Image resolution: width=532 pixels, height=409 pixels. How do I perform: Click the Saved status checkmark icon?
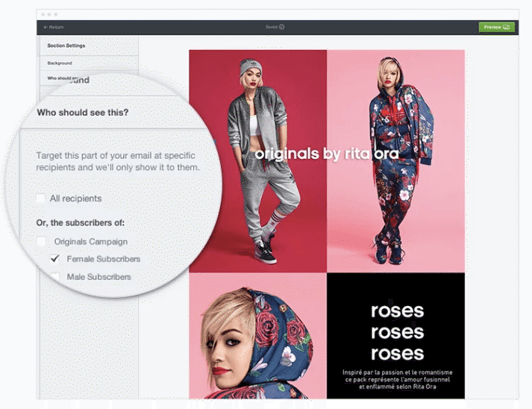[x=281, y=27]
